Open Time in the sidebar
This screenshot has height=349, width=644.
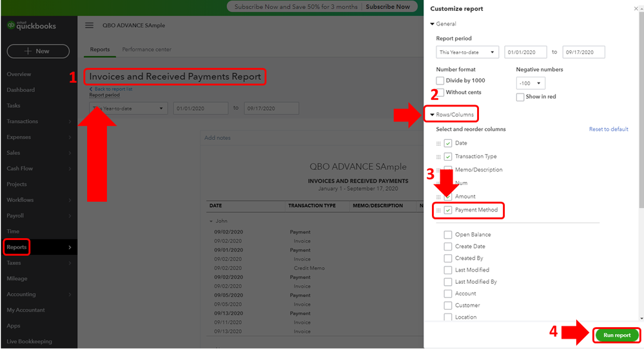[x=13, y=232]
